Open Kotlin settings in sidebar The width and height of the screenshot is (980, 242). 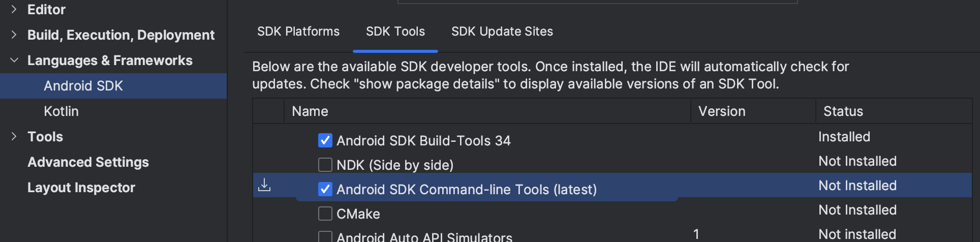click(61, 111)
